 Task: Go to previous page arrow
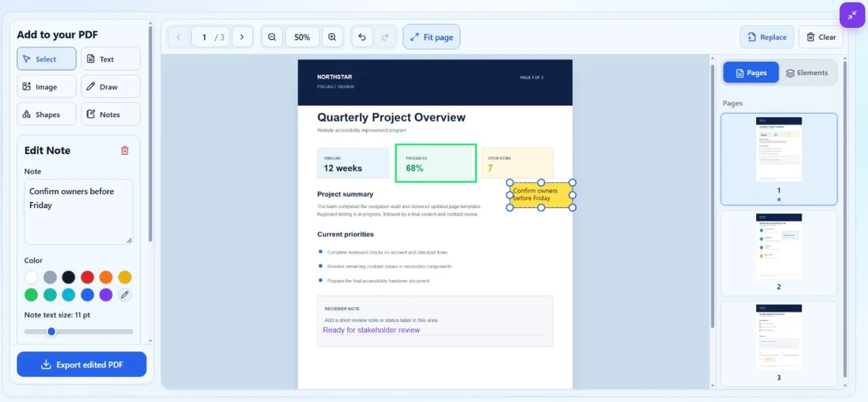coord(178,37)
